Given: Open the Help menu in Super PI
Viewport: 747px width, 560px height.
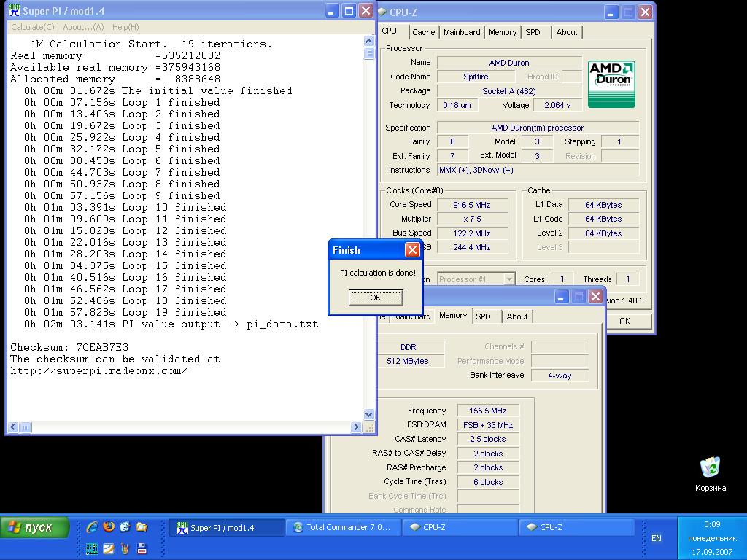Looking at the screenshot, I should click(125, 27).
